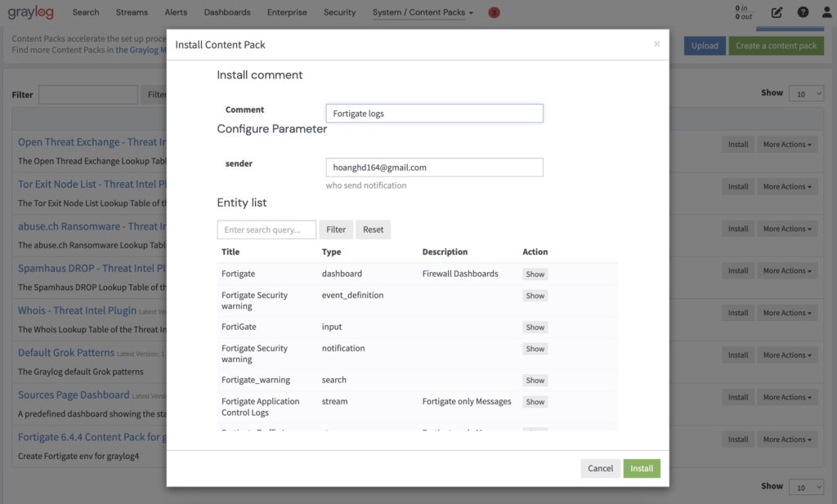Click the entity list Reset button
The width and height of the screenshot is (837, 504).
pyautogui.click(x=373, y=230)
